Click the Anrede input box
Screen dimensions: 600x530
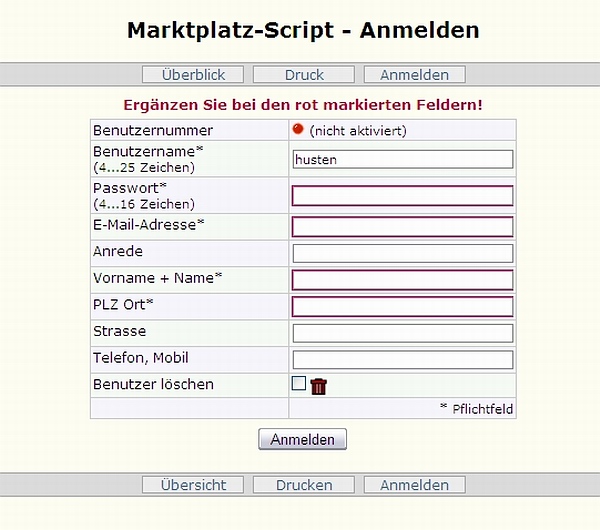402,253
